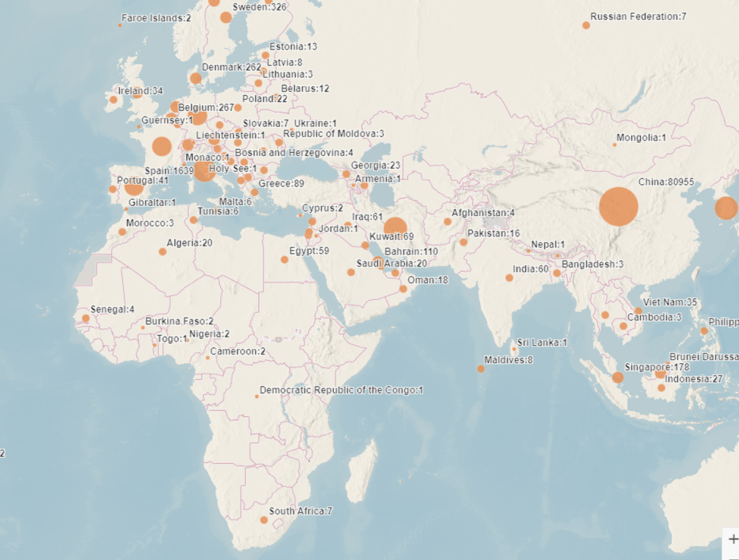Screen dimensions: 739x560
Task: Click the Faroe Islands dot marker
Action: click(x=120, y=25)
